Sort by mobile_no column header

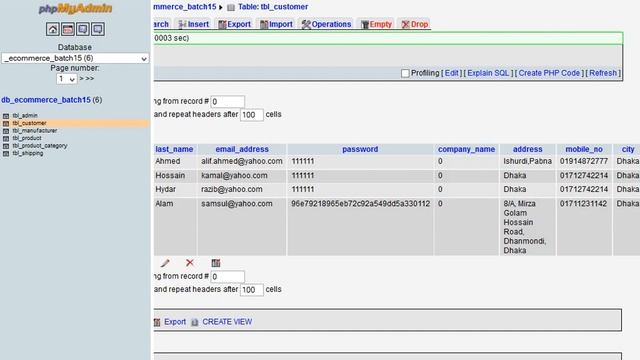point(584,149)
